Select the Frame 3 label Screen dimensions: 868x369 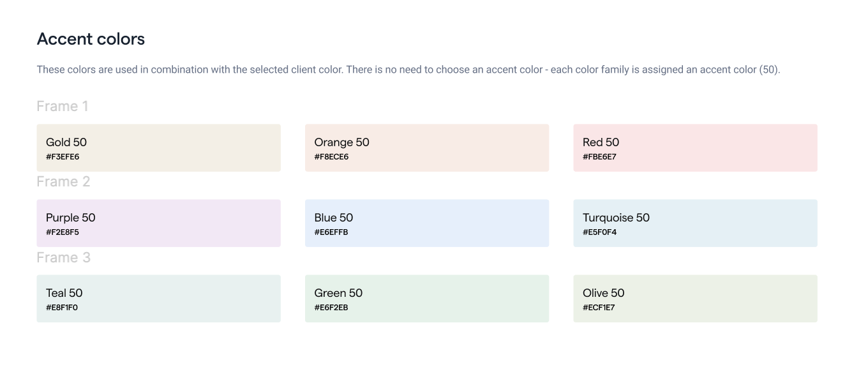63,257
